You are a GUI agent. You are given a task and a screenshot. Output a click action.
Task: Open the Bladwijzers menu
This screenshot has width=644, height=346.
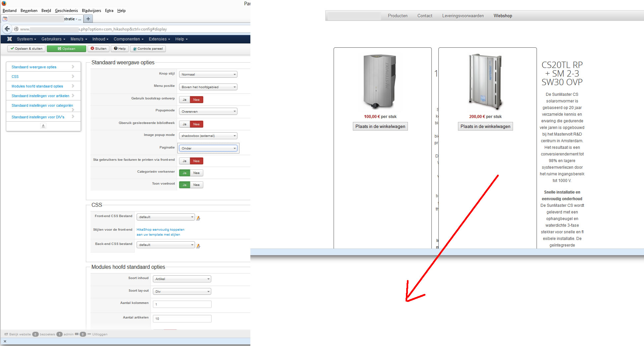[92, 11]
